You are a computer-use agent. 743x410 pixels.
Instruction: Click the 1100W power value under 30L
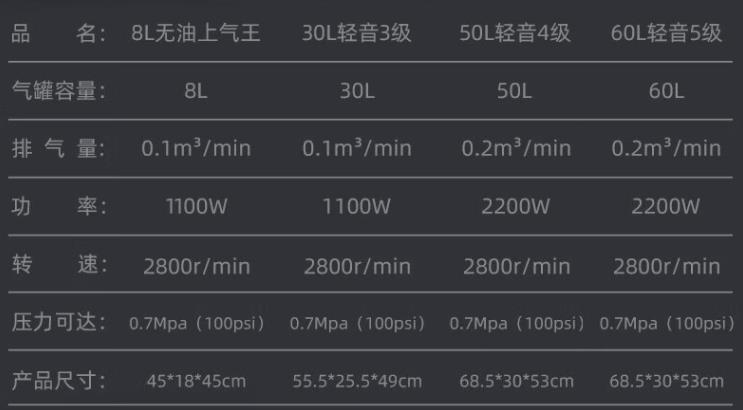click(356, 207)
